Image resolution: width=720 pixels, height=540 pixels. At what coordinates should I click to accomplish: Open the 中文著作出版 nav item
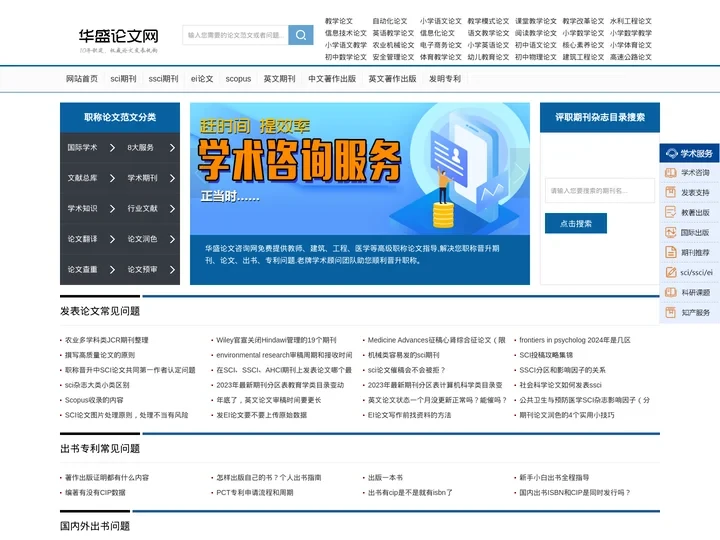pyautogui.click(x=332, y=79)
